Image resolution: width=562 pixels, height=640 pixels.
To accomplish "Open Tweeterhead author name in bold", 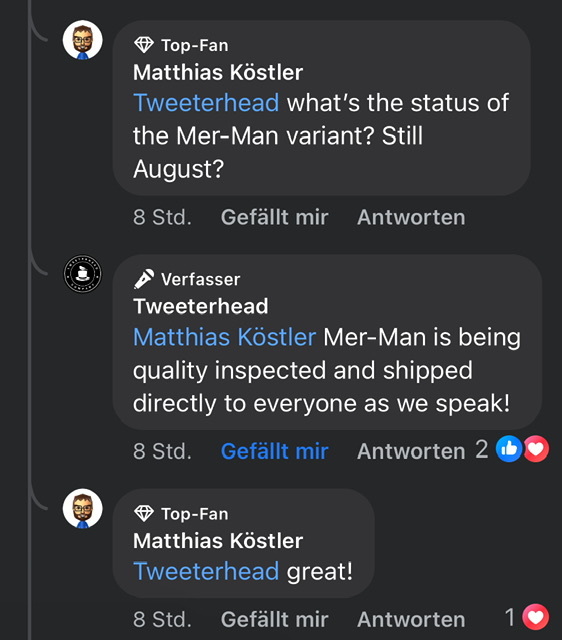I will point(201,306).
